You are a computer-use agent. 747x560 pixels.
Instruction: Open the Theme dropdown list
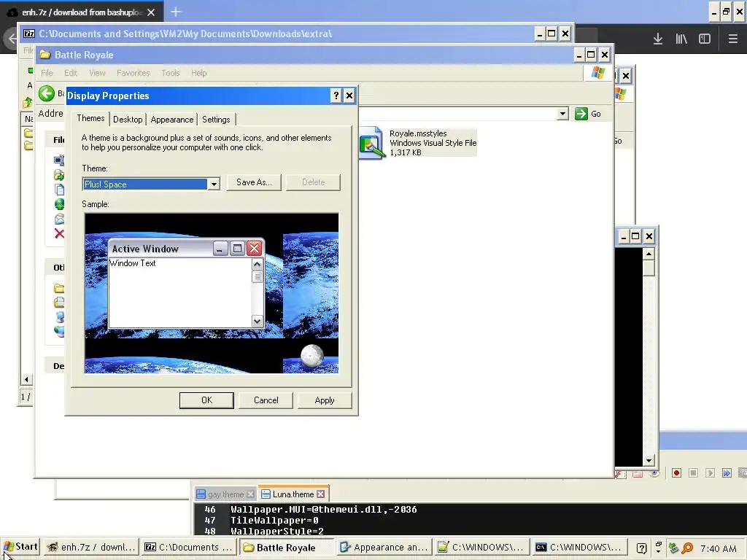[x=214, y=184]
